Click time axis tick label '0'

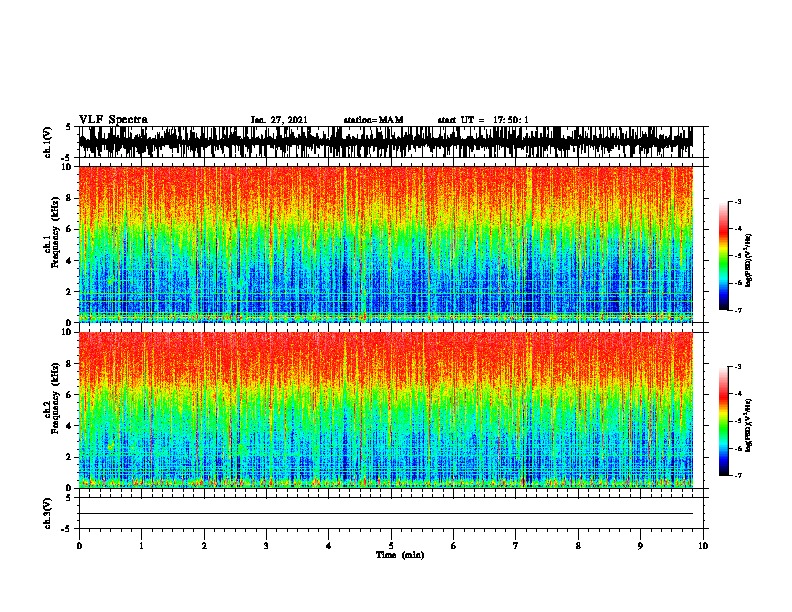click(x=79, y=546)
